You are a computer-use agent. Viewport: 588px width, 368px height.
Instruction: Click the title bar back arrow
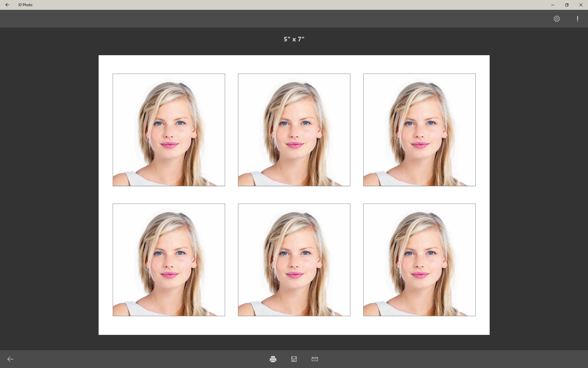[7, 5]
